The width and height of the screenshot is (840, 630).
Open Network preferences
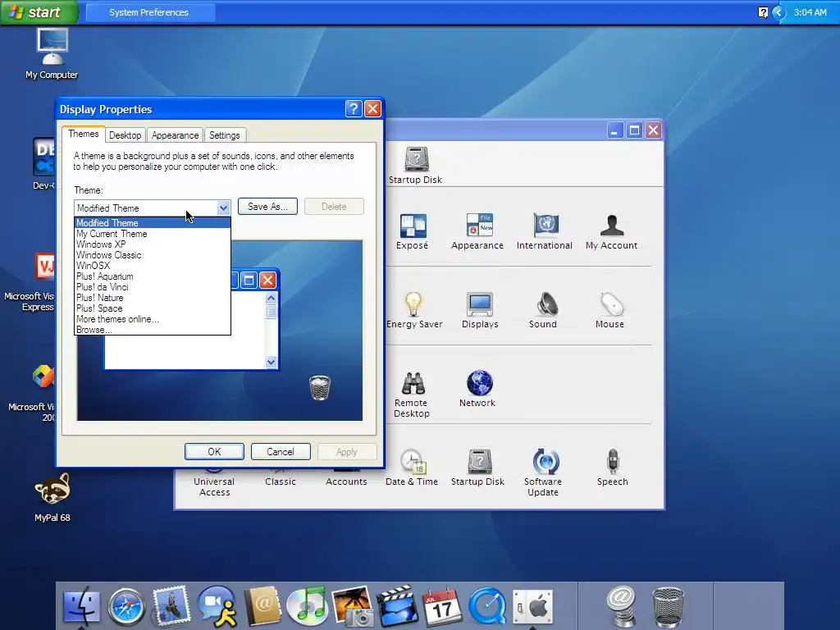pyautogui.click(x=477, y=389)
